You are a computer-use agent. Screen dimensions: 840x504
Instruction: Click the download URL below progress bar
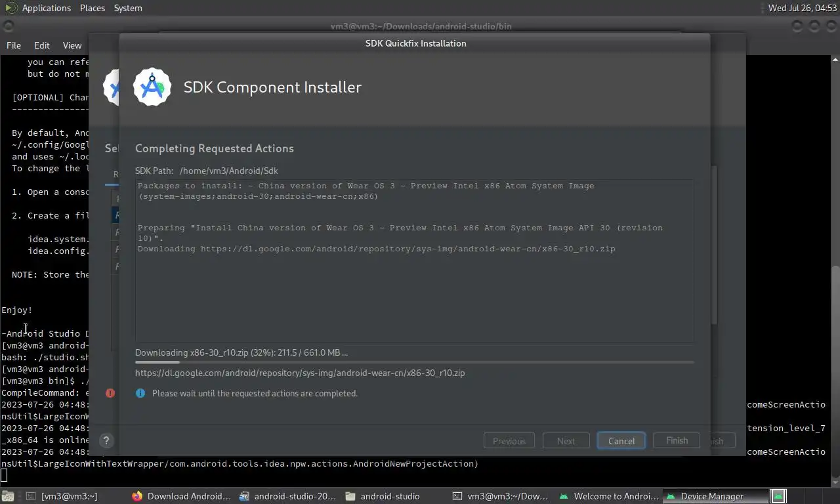click(300, 373)
